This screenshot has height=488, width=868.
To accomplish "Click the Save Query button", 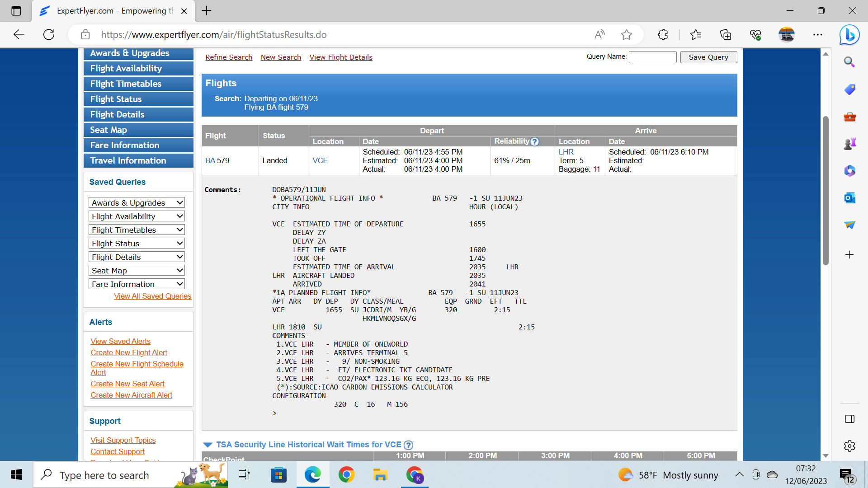I will [708, 57].
